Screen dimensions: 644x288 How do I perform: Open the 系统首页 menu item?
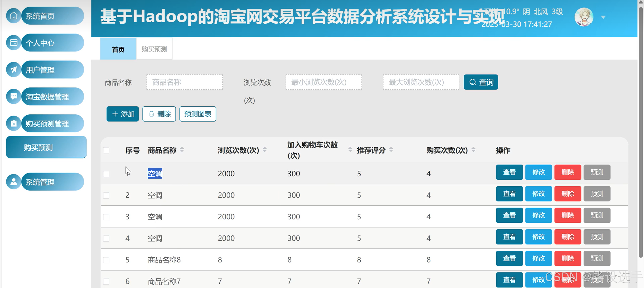coord(52,16)
